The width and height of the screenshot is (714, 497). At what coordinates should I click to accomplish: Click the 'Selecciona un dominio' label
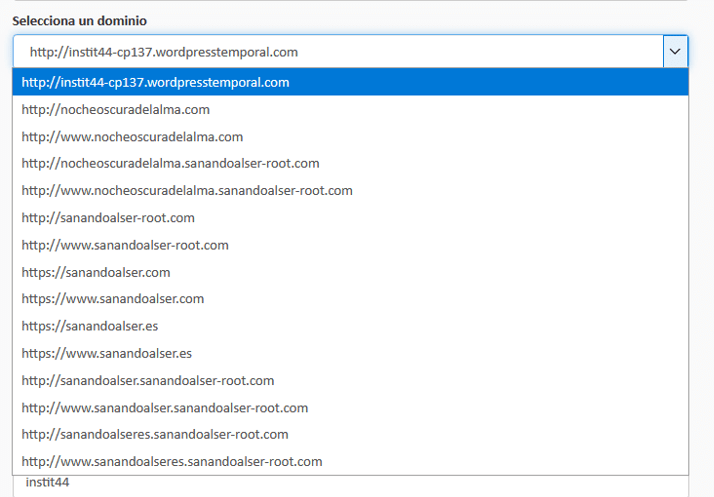tap(79, 21)
